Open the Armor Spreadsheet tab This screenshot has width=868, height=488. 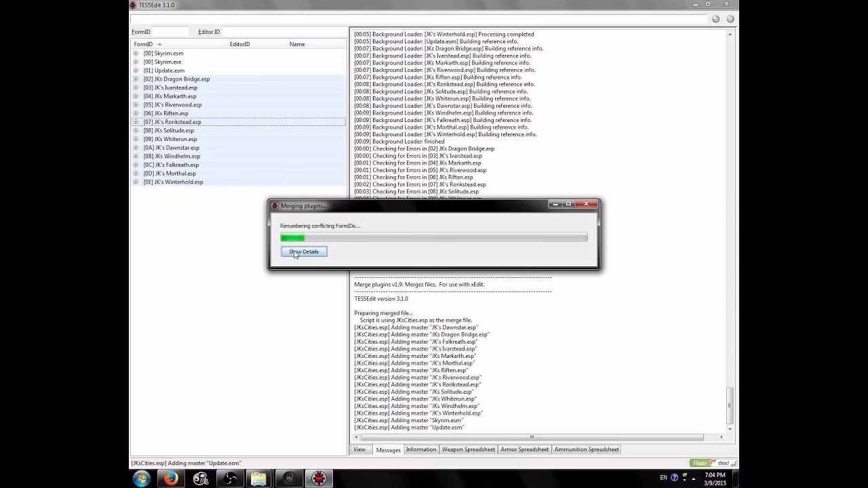pyautogui.click(x=524, y=449)
